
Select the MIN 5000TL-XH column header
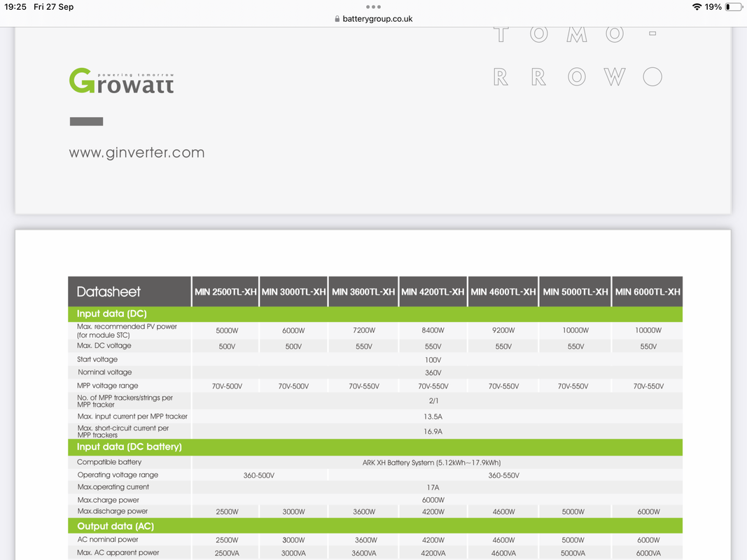click(575, 292)
